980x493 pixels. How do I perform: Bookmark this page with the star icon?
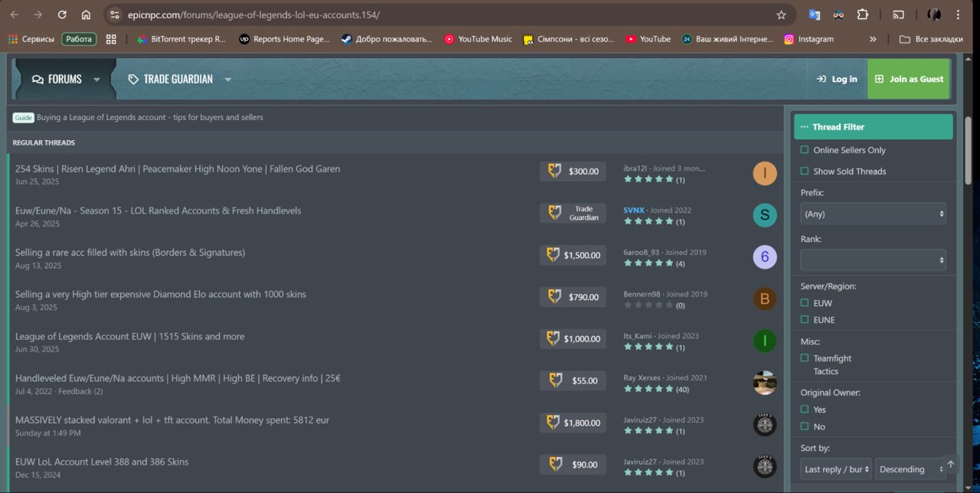[781, 15]
